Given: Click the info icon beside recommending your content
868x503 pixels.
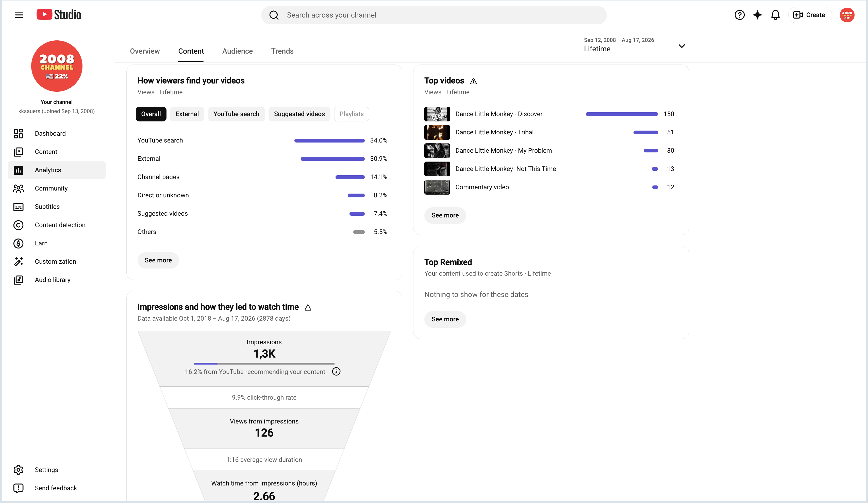Looking at the screenshot, I should [x=336, y=372].
